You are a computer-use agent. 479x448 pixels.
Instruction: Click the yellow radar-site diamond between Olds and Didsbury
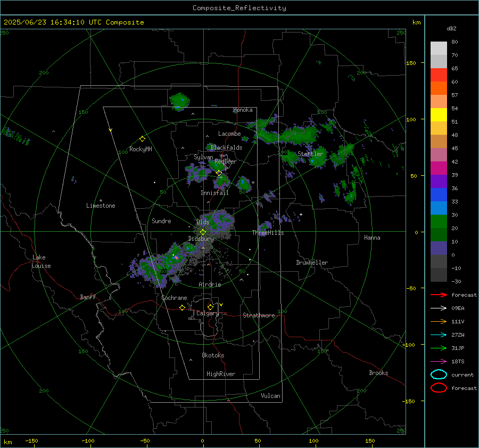tap(203, 232)
